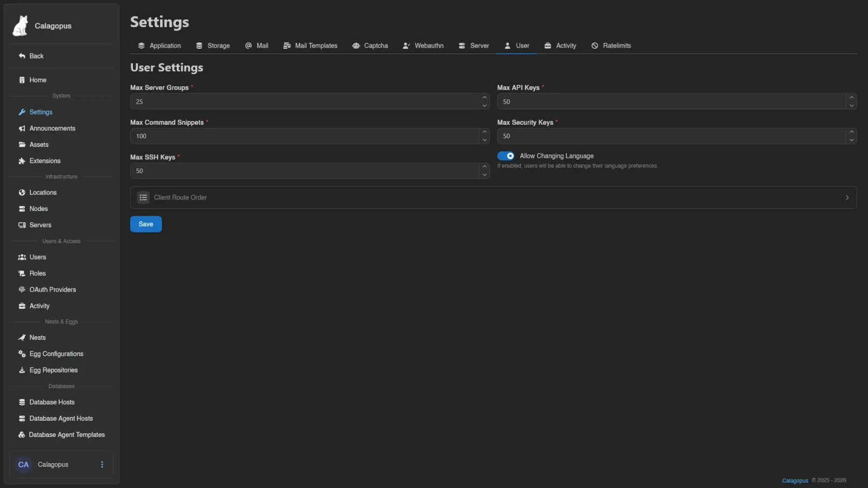Viewport: 868px width, 488px height.
Task: Increase Max Server Groups value
Action: click(x=484, y=98)
